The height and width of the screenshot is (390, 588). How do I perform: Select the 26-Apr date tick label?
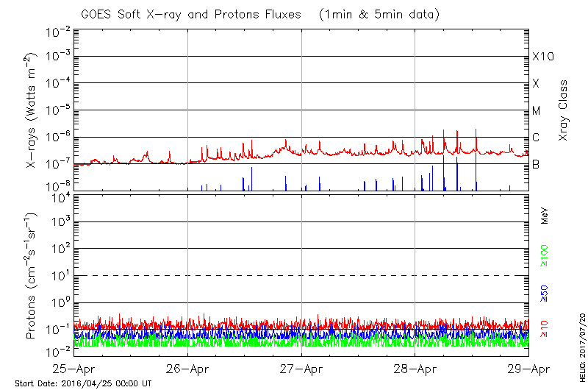point(188,369)
